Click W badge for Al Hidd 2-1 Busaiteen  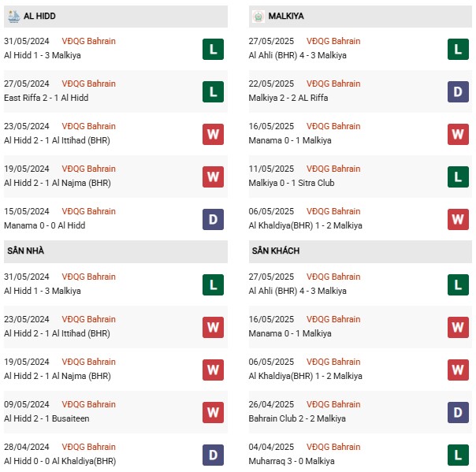click(x=213, y=412)
